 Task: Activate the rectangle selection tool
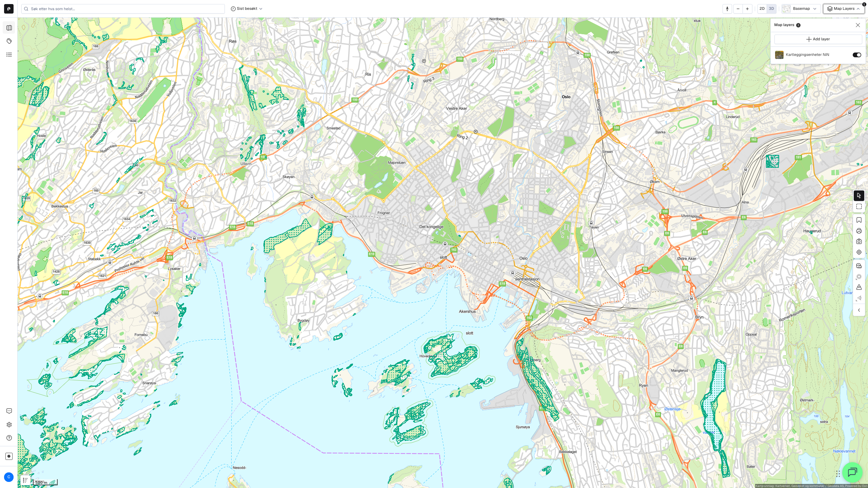pyautogui.click(x=859, y=206)
